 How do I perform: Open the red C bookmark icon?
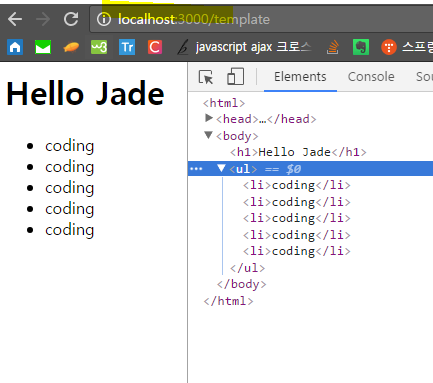[x=155, y=47]
